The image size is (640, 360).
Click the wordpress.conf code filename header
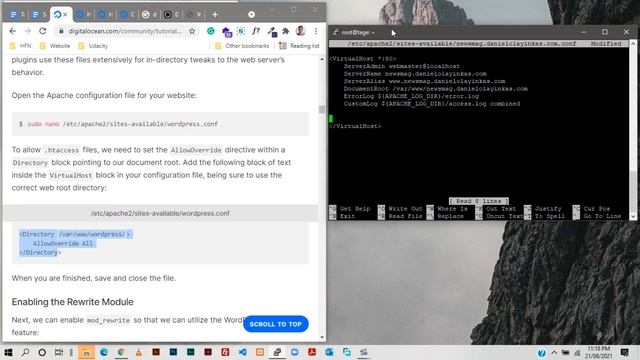[160, 213]
